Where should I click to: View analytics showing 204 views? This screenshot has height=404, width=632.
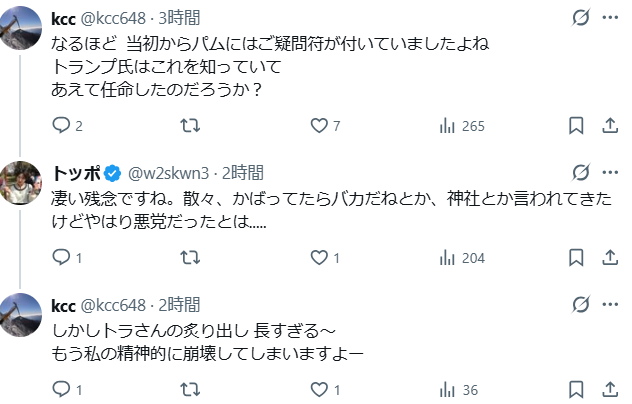point(448,258)
